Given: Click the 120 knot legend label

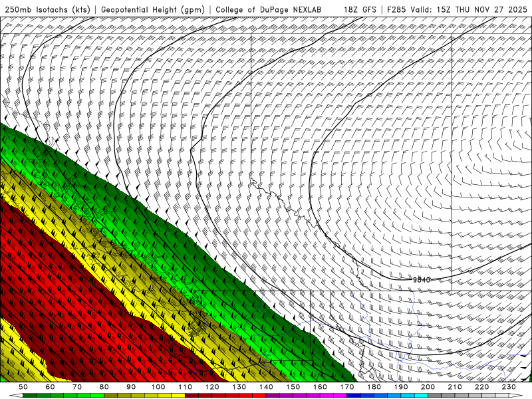Looking at the screenshot, I should point(212,387).
